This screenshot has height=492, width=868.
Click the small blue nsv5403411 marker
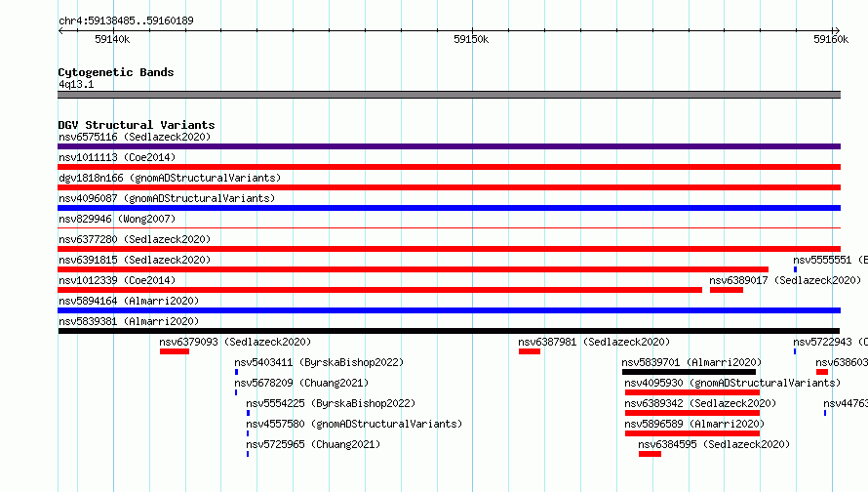pyautogui.click(x=236, y=372)
